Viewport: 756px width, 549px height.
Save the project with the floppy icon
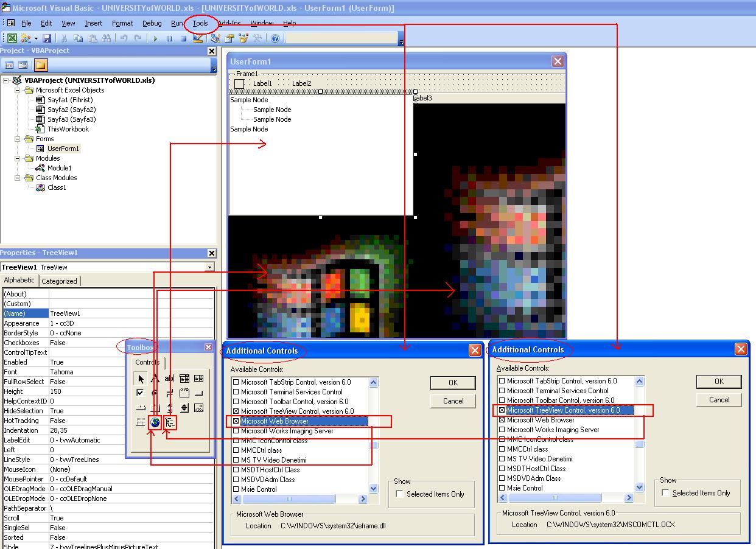coord(47,38)
